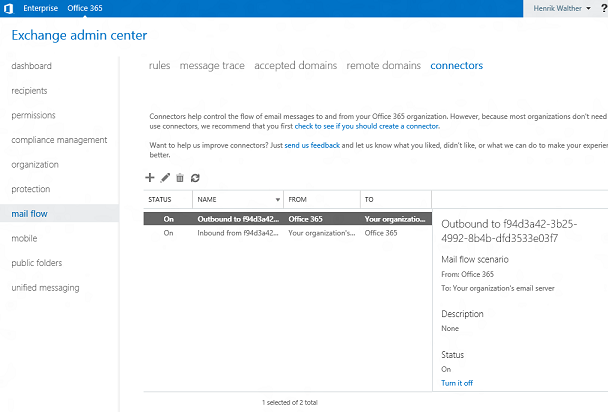Edit the selected connector with the pencil icon
The image size is (608, 412).
point(165,178)
